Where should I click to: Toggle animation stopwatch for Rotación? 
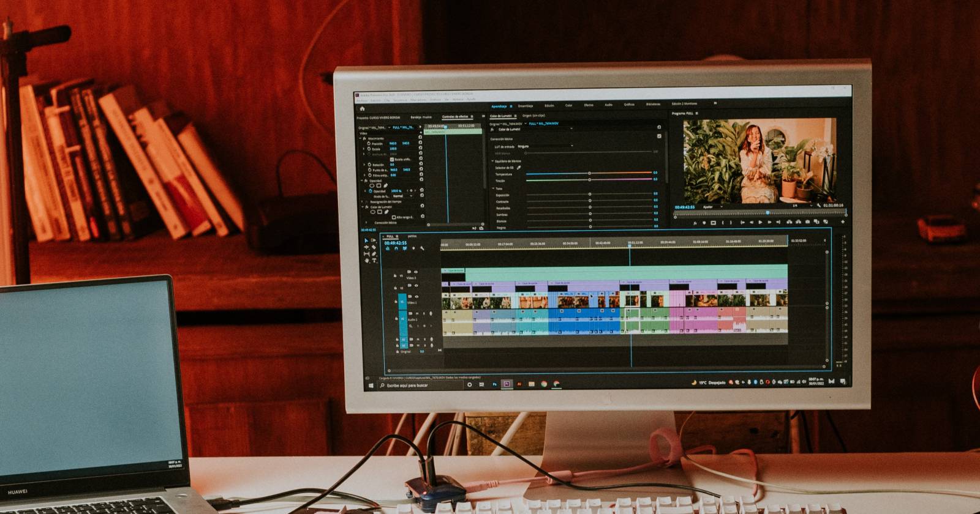pos(369,165)
